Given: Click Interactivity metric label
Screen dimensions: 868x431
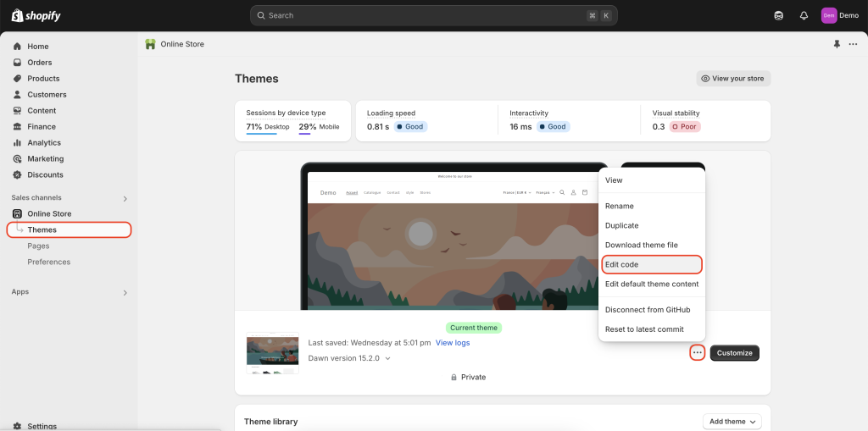Looking at the screenshot, I should 529,113.
